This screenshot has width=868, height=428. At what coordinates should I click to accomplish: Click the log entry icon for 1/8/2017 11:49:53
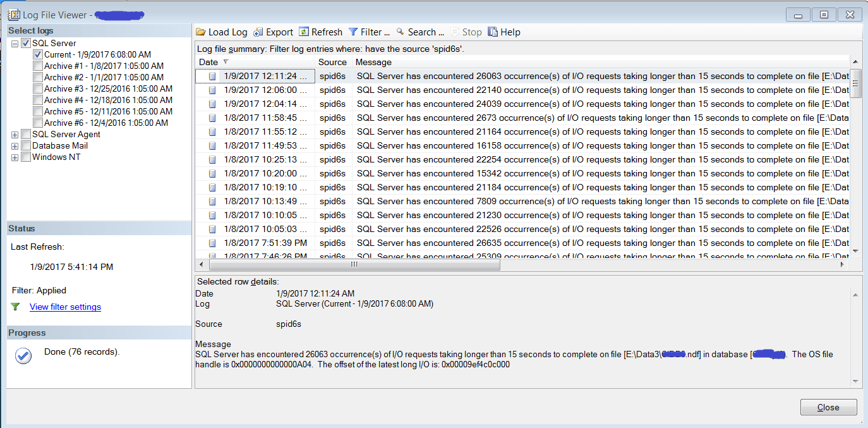click(212, 145)
